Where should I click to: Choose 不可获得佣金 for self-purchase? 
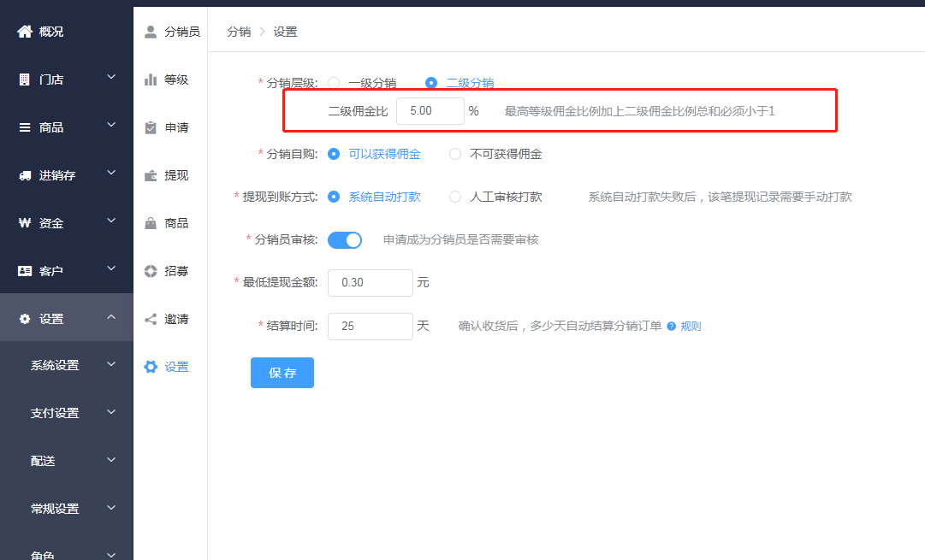[455, 154]
